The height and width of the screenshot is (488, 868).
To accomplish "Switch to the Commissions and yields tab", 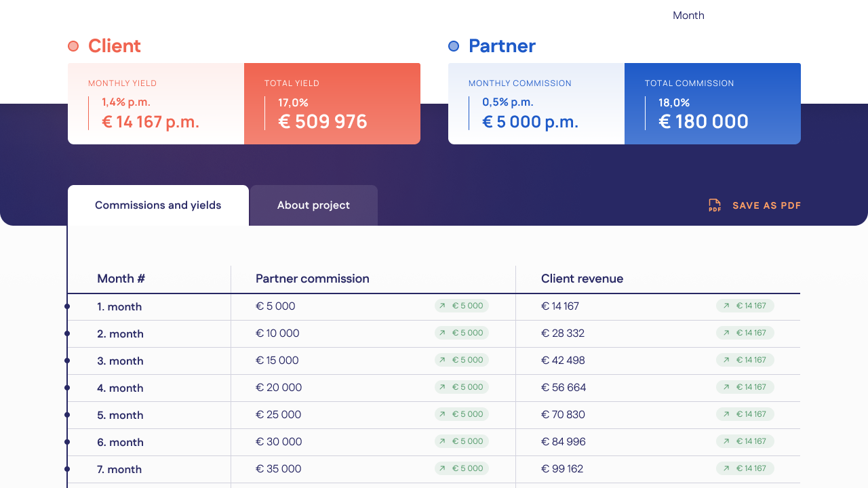I will (x=158, y=205).
